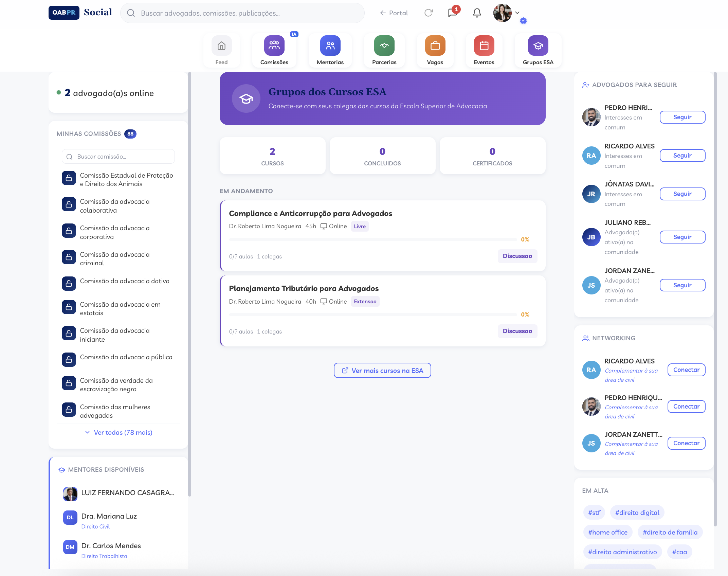Click the refresh icon in header

(429, 13)
